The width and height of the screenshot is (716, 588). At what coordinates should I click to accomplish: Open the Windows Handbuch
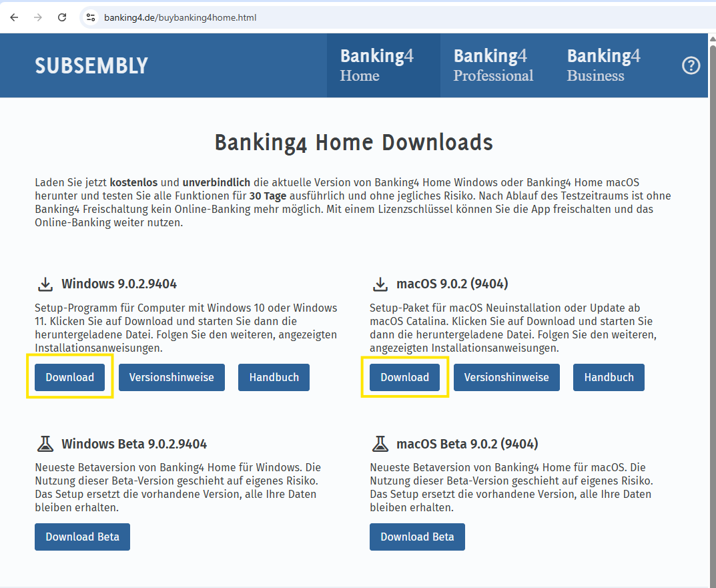(274, 377)
